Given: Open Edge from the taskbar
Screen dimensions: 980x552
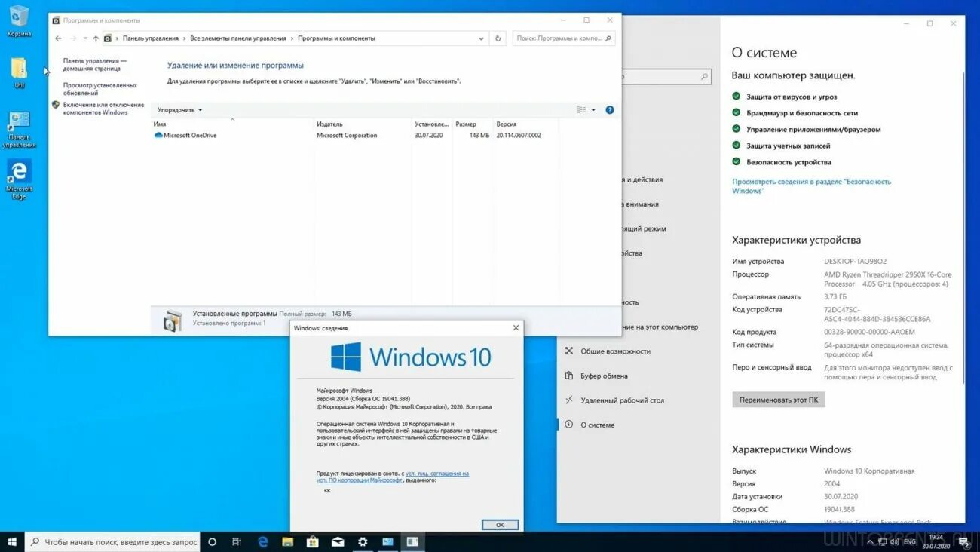Looking at the screenshot, I should pos(263,541).
